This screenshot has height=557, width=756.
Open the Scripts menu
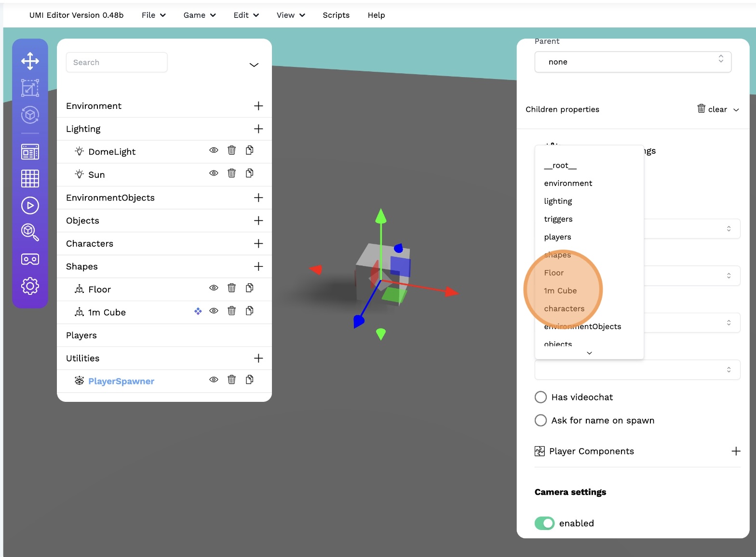coord(336,15)
